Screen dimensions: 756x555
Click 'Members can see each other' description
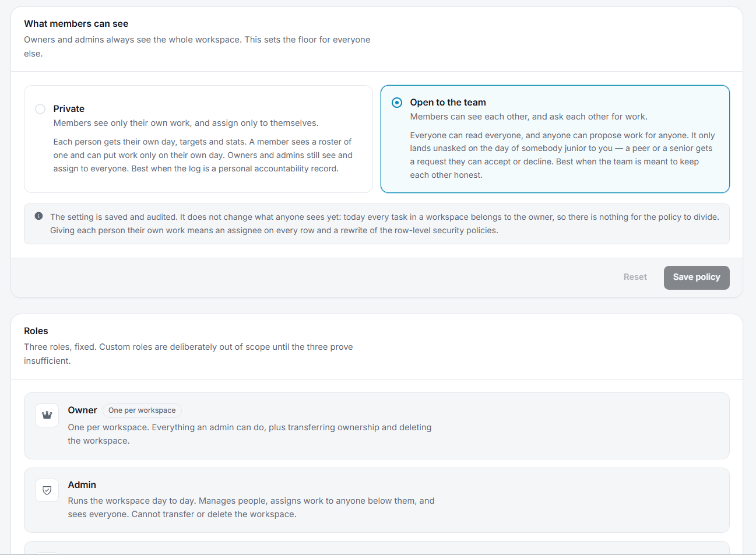pos(529,117)
